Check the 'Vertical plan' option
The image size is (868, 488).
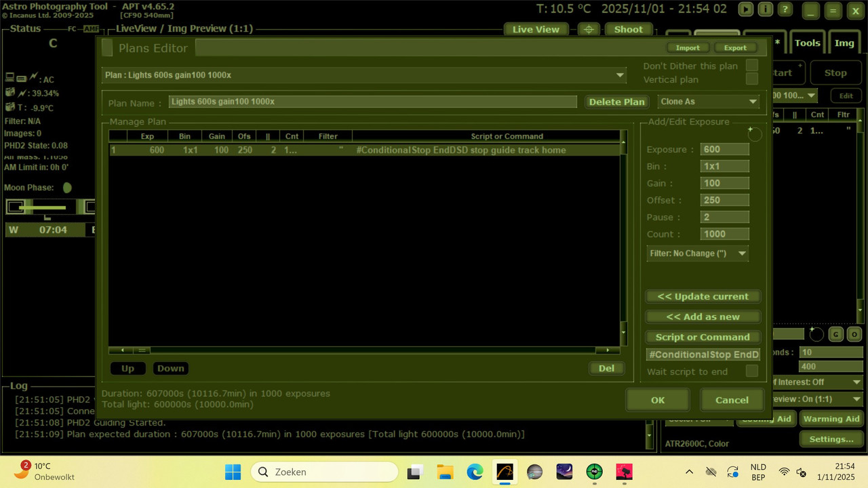(752, 78)
